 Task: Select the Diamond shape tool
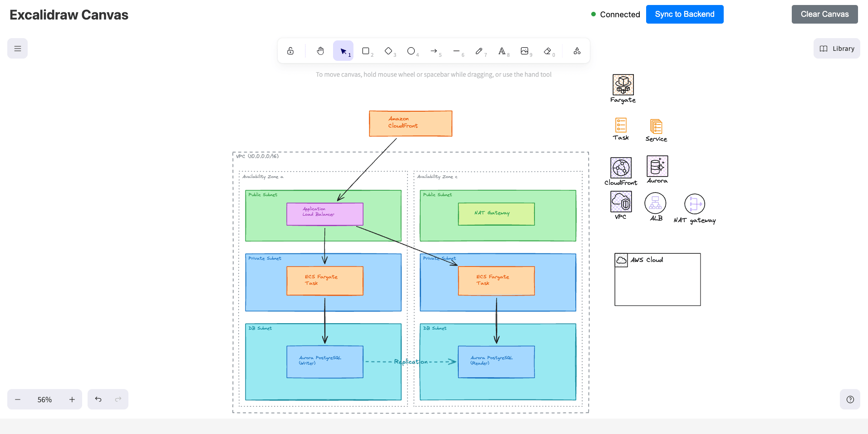(388, 51)
